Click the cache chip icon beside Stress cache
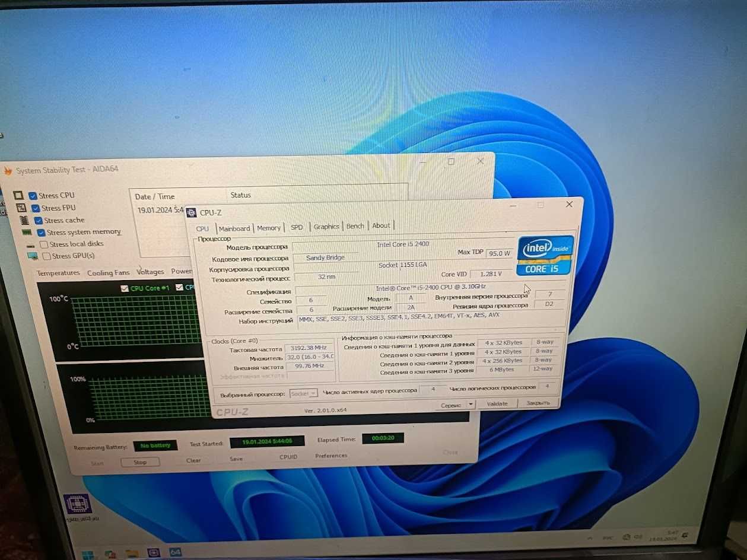The width and height of the screenshot is (747, 560). [x=24, y=220]
